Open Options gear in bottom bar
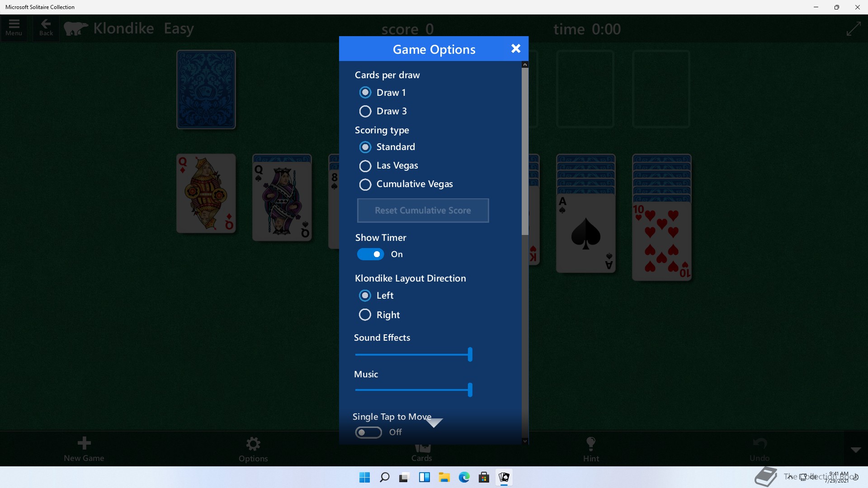The width and height of the screenshot is (868, 488). [253, 449]
